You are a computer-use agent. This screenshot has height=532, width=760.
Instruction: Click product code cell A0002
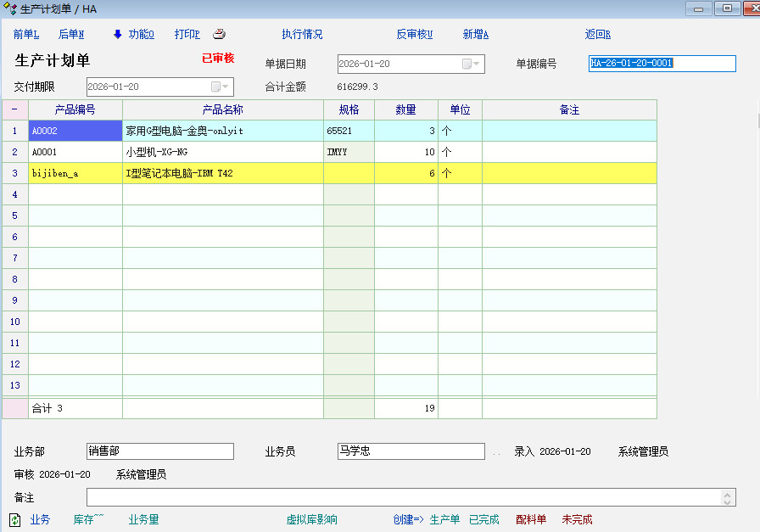(x=75, y=131)
